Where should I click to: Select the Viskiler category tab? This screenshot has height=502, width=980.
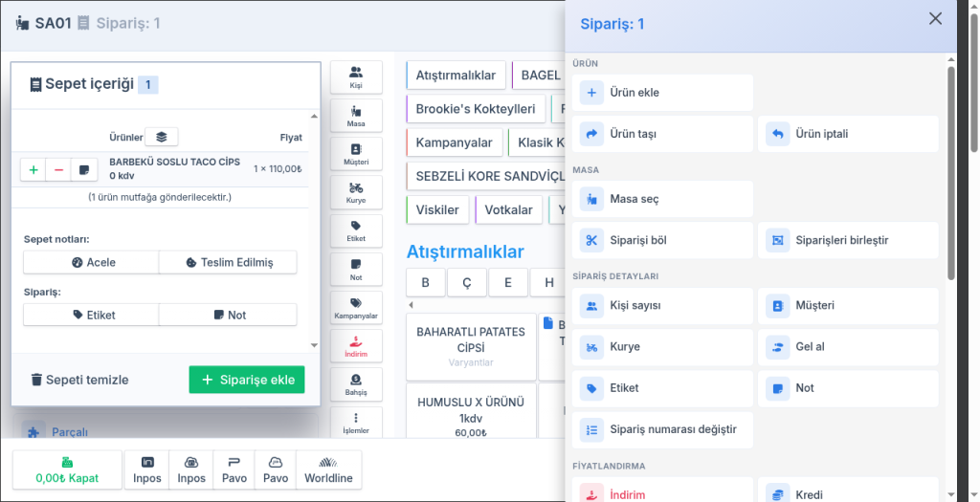[437, 209]
